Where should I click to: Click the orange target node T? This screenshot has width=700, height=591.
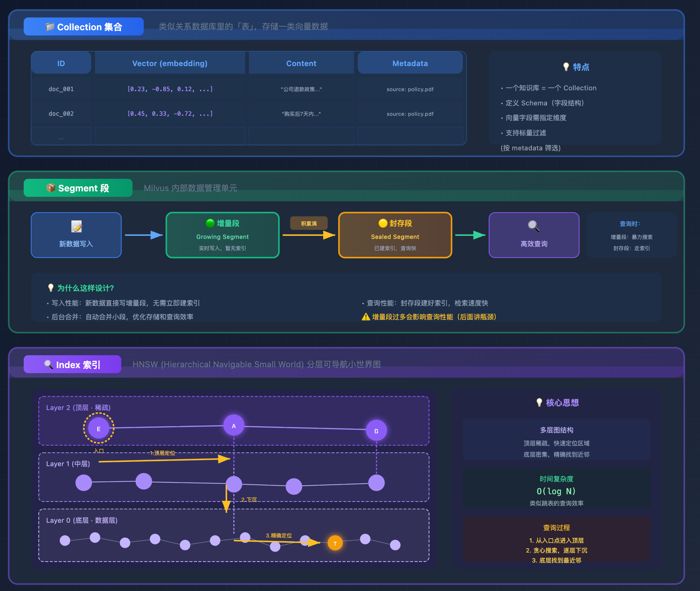[x=335, y=543]
